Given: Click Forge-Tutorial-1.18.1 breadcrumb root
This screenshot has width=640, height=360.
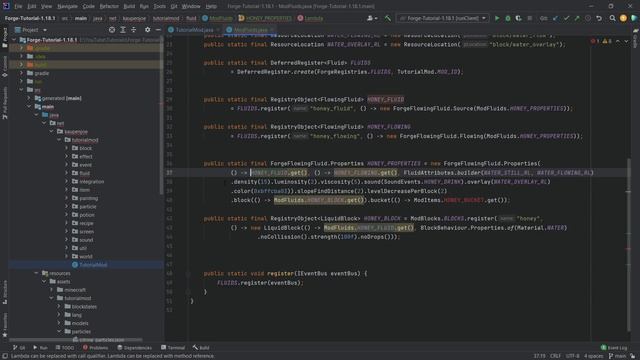Looking at the screenshot, I should pos(29,18).
